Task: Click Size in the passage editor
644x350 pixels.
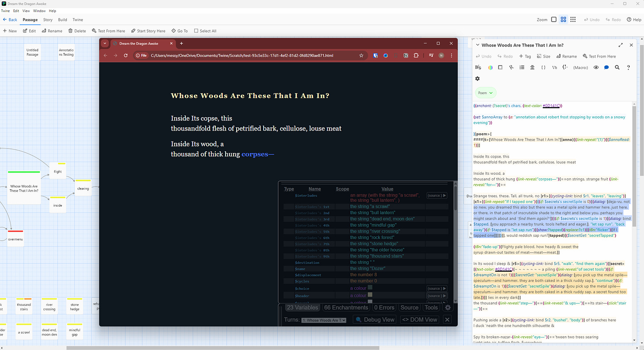Action: 543,56
